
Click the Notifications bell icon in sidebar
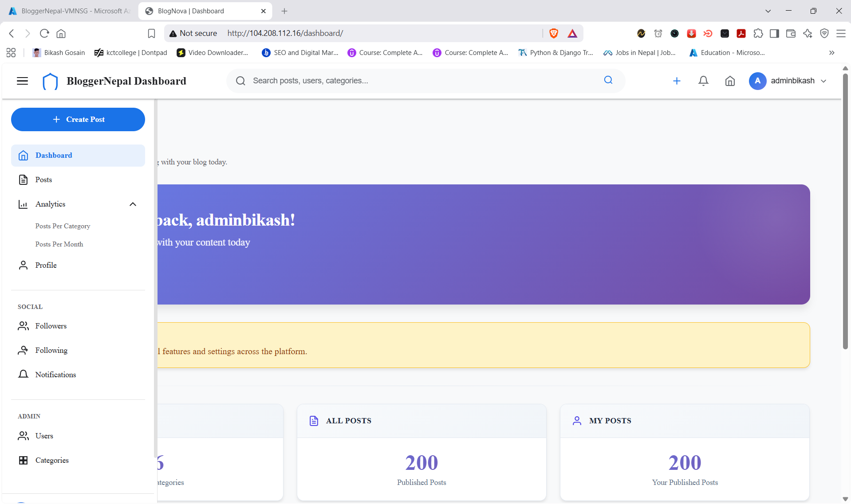point(23,374)
